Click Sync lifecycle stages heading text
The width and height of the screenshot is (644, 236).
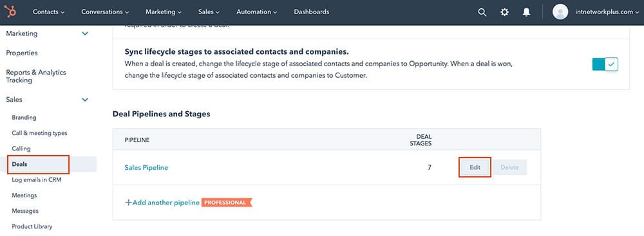pos(236,52)
